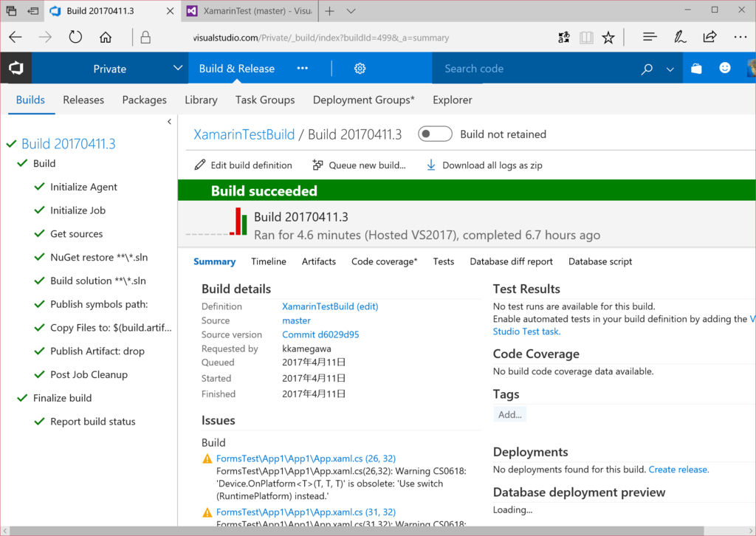
Task: Open the browser tab list chevron
Action: click(x=351, y=10)
